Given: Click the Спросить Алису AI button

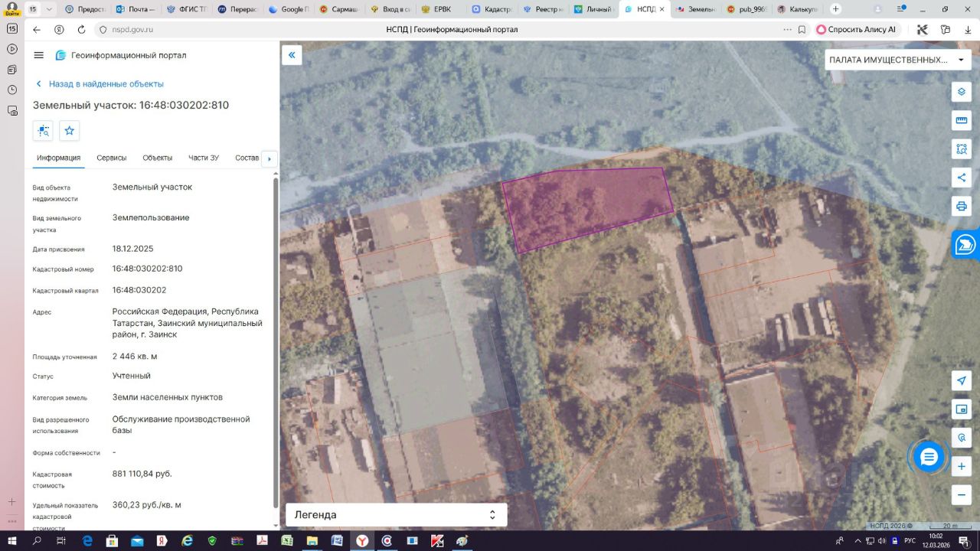Looking at the screenshot, I should (x=856, y=29).
